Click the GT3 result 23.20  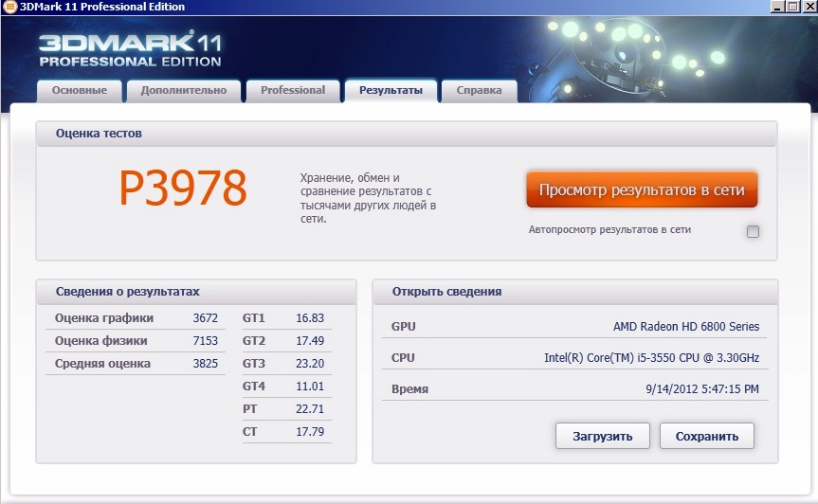click(310, 364)
